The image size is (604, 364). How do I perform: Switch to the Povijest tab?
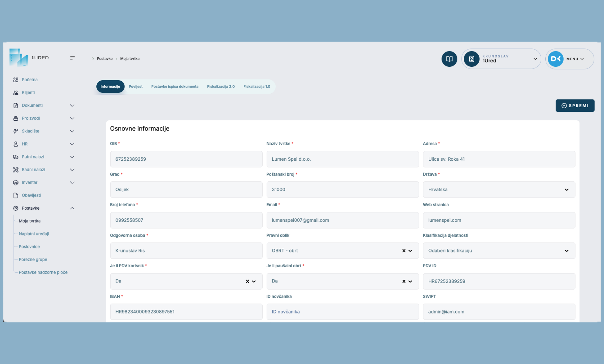(135, 87)
